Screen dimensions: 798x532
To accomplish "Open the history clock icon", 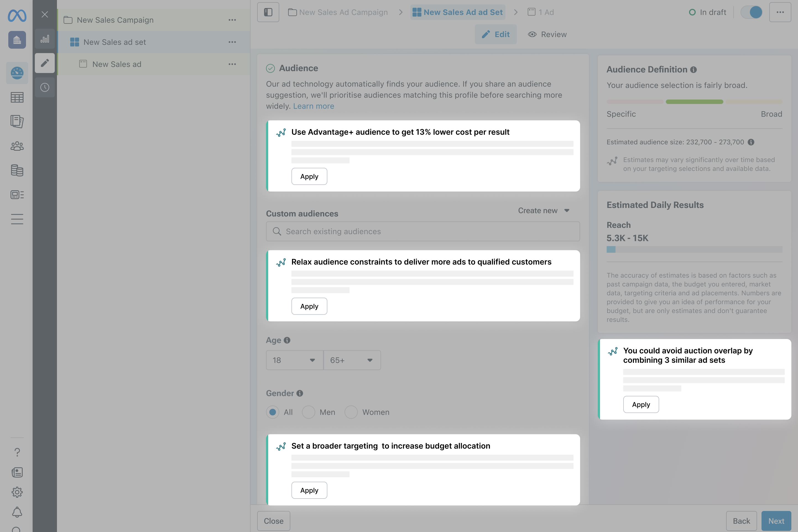I will click(45, 88).
